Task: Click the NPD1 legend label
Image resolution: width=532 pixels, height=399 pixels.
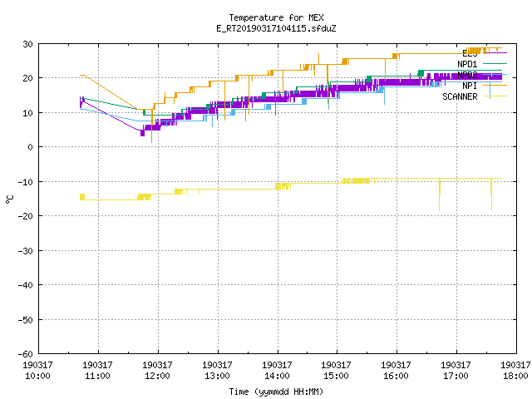Action: point(467,64)
